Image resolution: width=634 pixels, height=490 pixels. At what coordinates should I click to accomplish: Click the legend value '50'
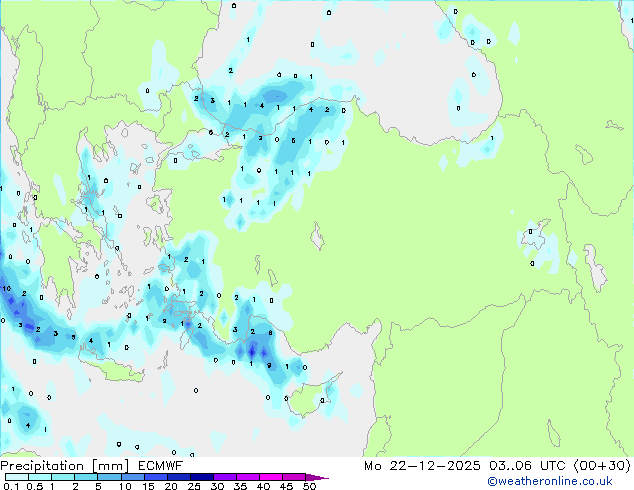click(x=309, y=486)
